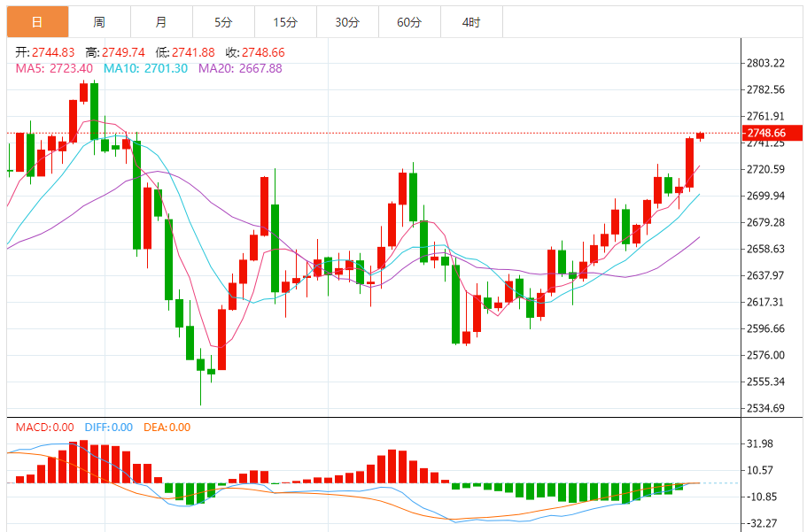807x532 pixels.
Task: Click the low price value 2741.88
Action: pyautogui.click(x=193, y=52)
